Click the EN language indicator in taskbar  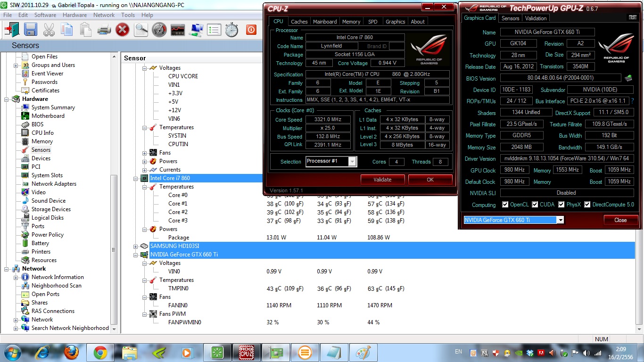pos(458,352)
